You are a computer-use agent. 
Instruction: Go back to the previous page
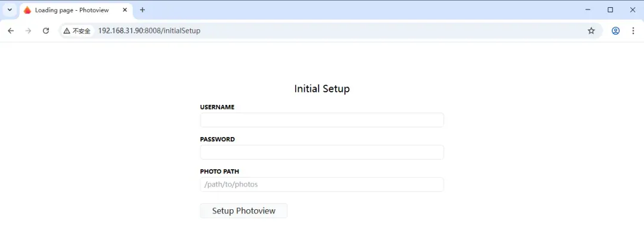coord(11,31)
